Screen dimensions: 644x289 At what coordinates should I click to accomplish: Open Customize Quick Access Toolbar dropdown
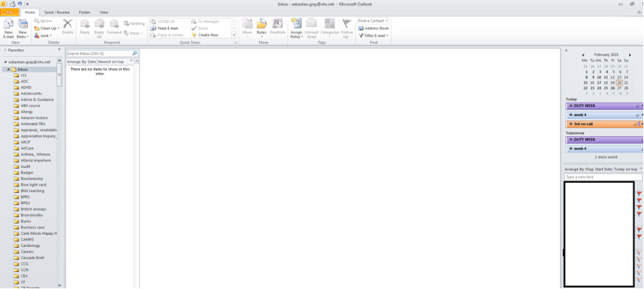click(x=28, y=4)
